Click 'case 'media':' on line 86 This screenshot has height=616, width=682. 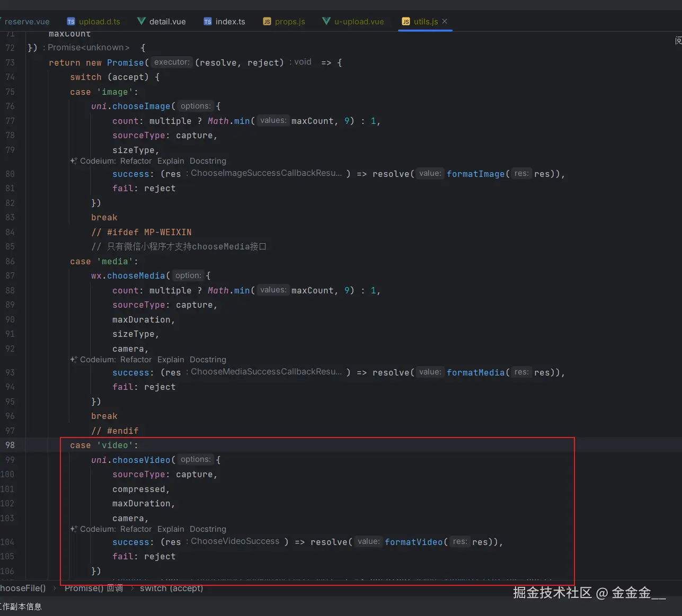104,262
